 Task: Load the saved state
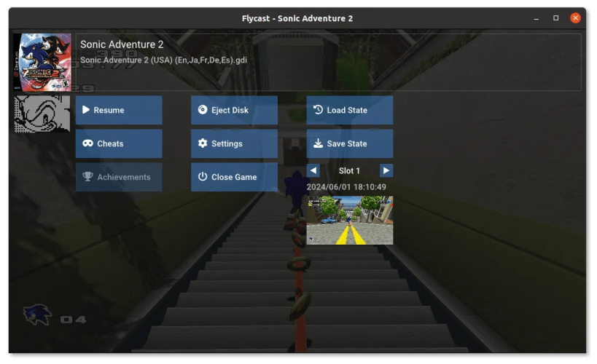pos(349,110)
